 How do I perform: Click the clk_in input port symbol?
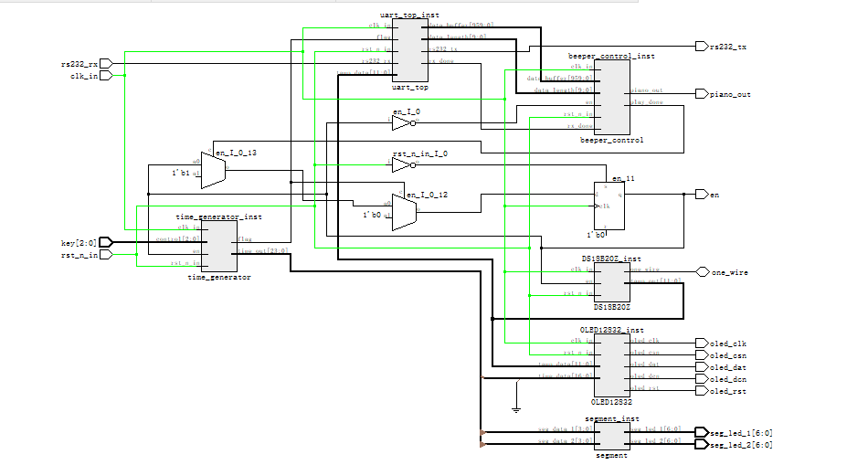106,76
